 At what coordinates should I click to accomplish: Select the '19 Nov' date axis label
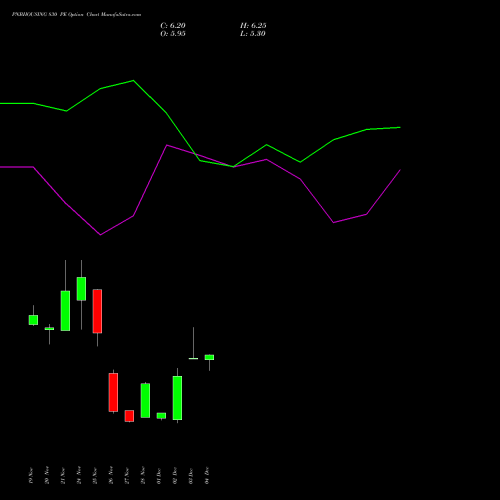31,475
